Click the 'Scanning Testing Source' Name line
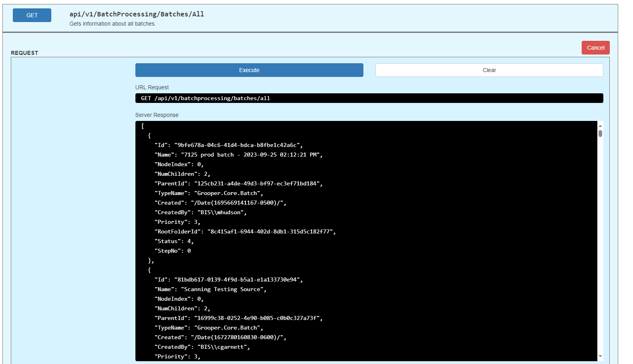This screenshot has height=364, width=633. point(210,289)
